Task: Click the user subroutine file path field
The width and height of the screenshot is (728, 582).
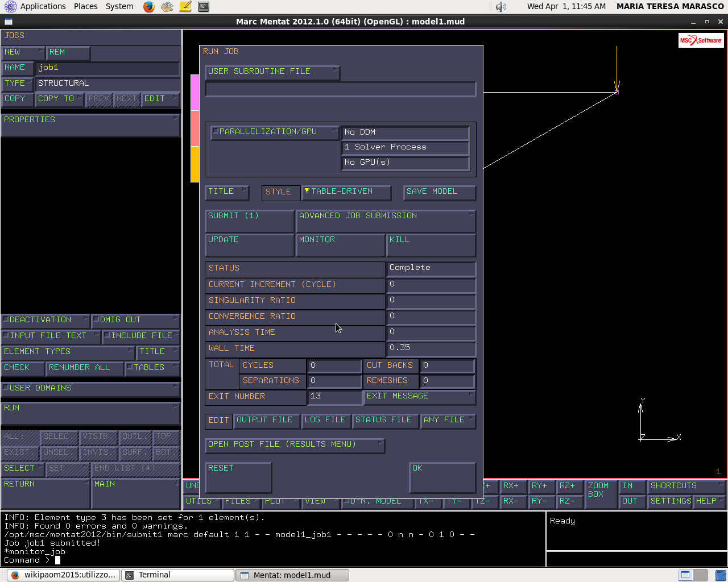Action: coord(341,89)
